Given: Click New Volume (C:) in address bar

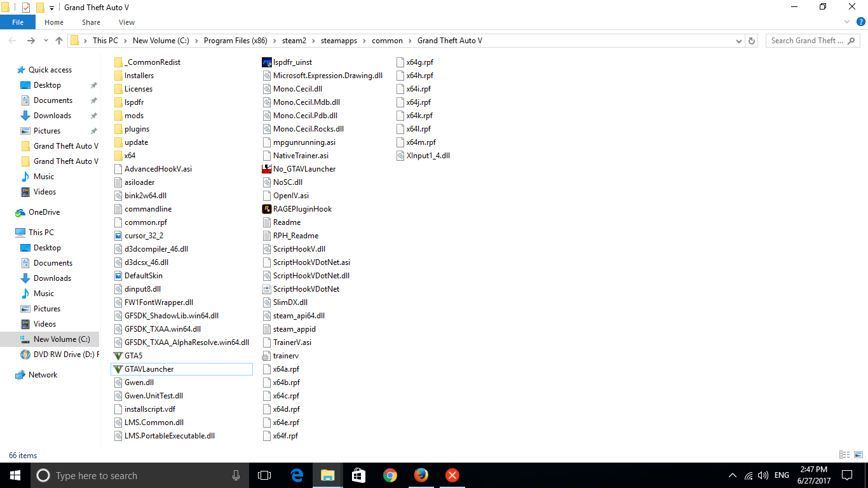Looking at the screenshot, I should click(x=161, y=41).
